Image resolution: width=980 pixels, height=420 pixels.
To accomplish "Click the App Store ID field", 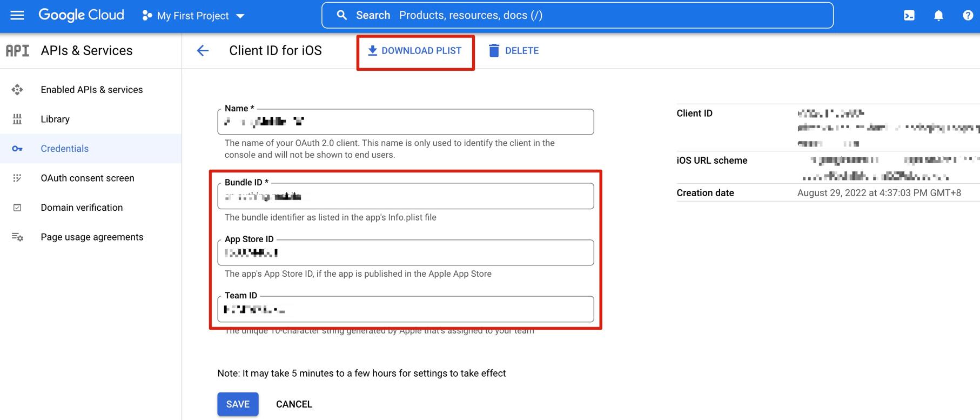I will (405, 253).
